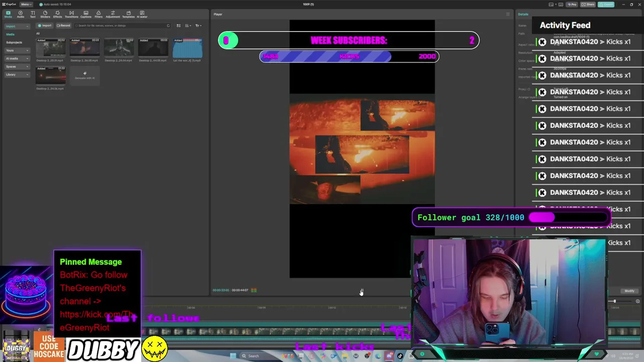Screen dimensions: 644x362
Task: Select the 00:55 video thumbnail
Action: [153, 48]
